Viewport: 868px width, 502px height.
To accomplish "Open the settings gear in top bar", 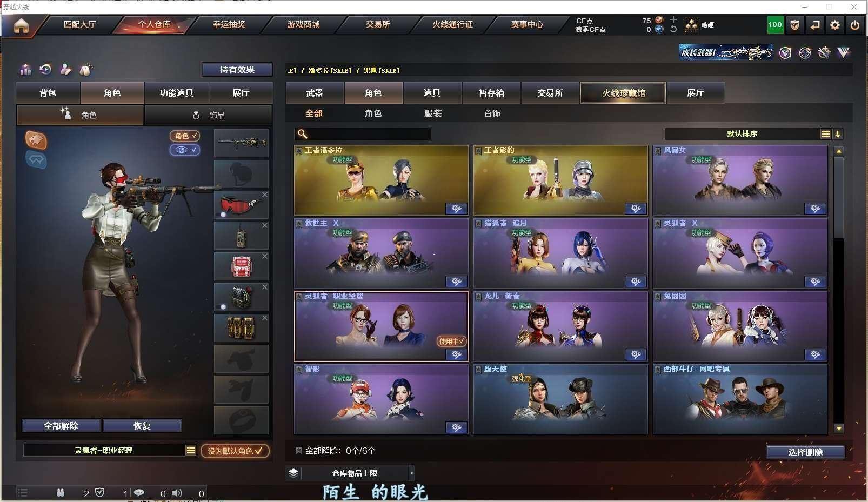I will (x=835, y=25).
